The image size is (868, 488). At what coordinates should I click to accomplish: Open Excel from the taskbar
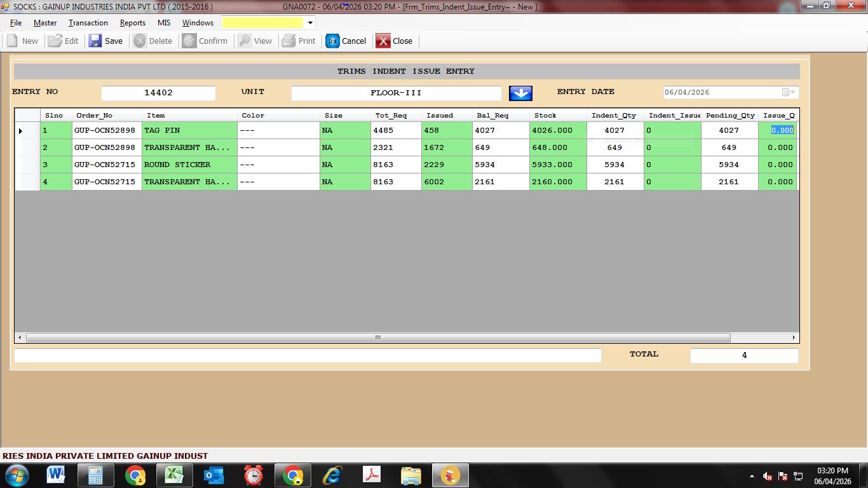174,475
